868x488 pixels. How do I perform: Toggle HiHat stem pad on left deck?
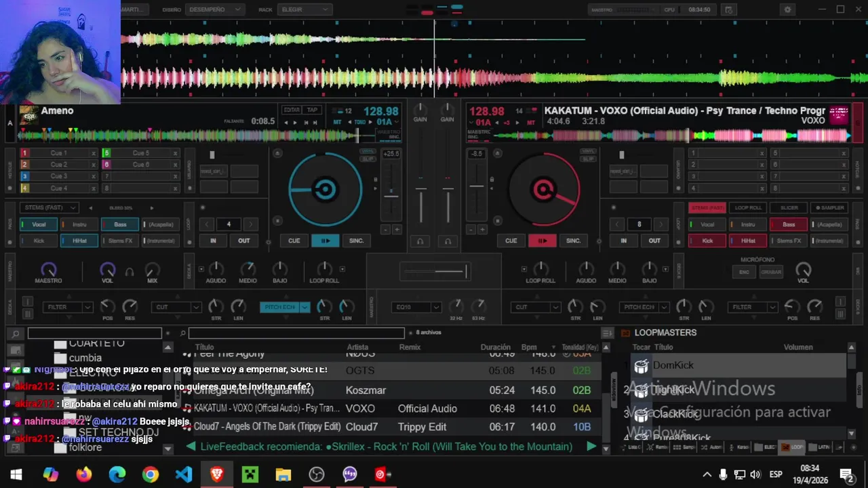[79, 241]
